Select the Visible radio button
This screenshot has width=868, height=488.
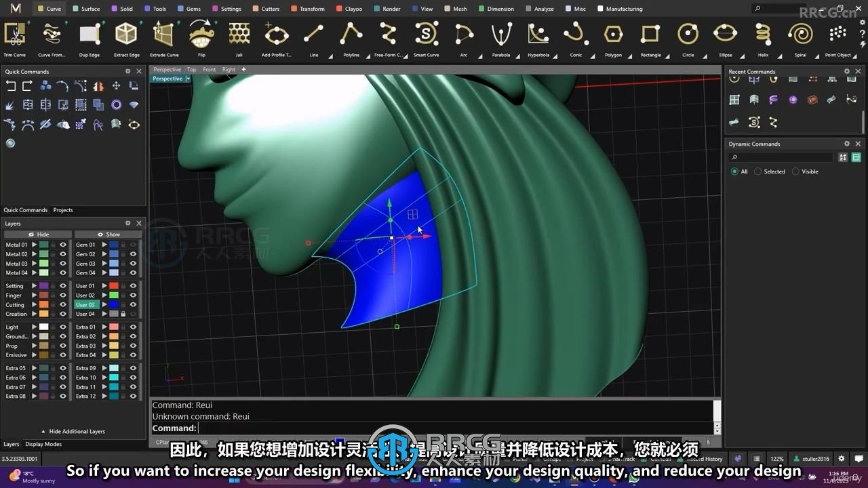[796, 171]
